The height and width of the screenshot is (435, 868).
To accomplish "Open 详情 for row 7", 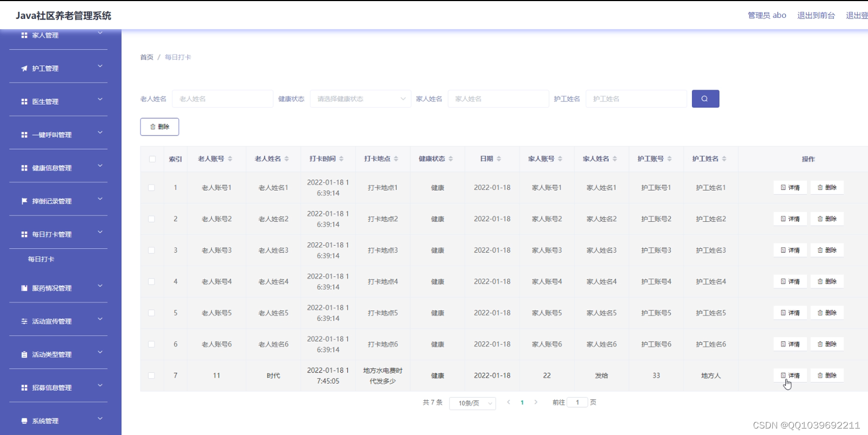I will tap(790, 376).
